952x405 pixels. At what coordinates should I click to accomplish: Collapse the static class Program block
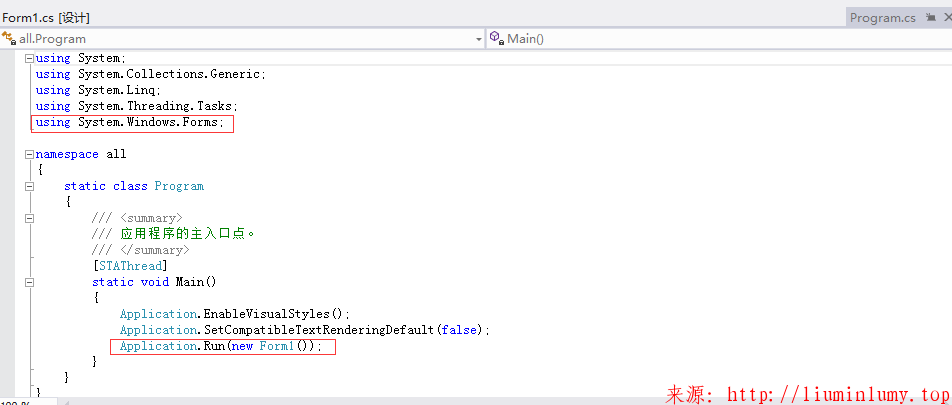[x=29, y=186]
